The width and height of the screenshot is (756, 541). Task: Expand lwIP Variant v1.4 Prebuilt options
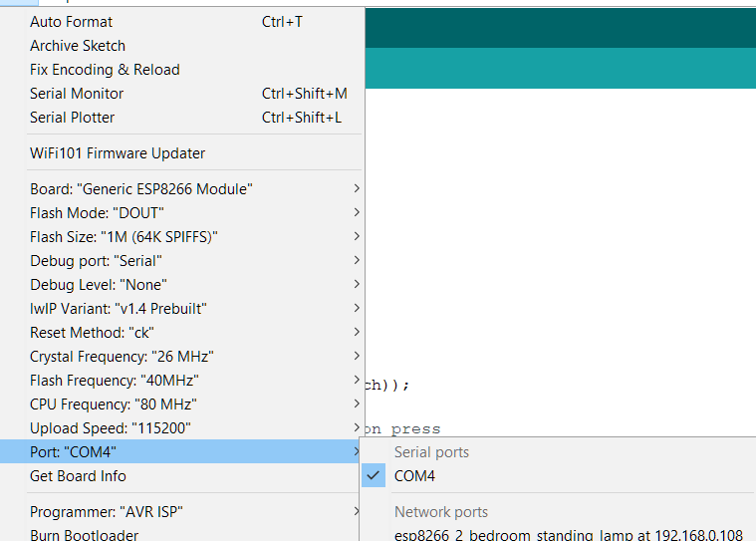point(119,308)
